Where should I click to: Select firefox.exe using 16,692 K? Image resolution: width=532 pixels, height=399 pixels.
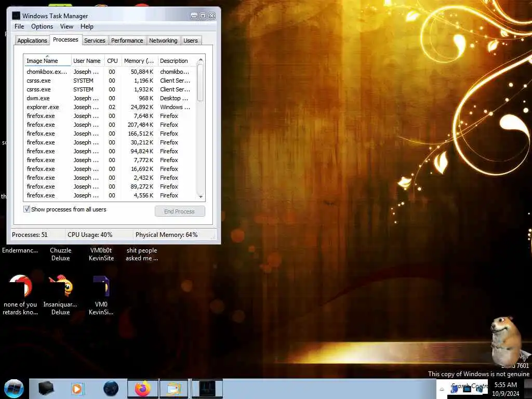[110, 169]
